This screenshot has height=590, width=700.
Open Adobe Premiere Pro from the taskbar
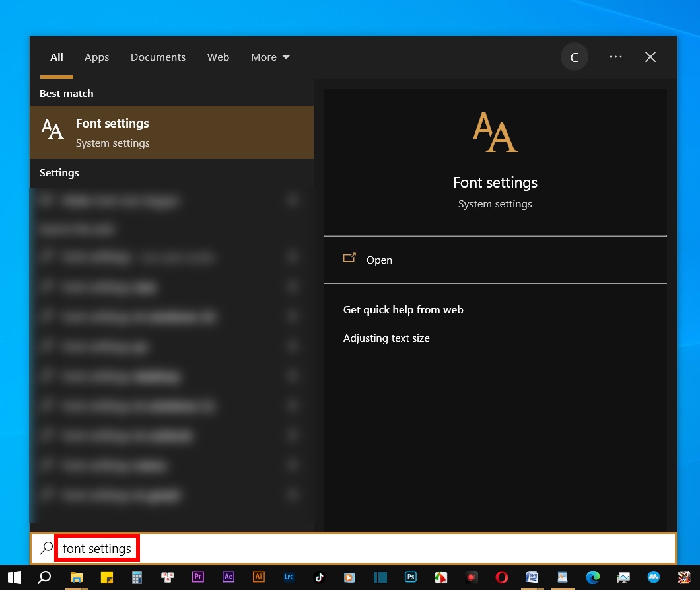(x=198, y=577)
